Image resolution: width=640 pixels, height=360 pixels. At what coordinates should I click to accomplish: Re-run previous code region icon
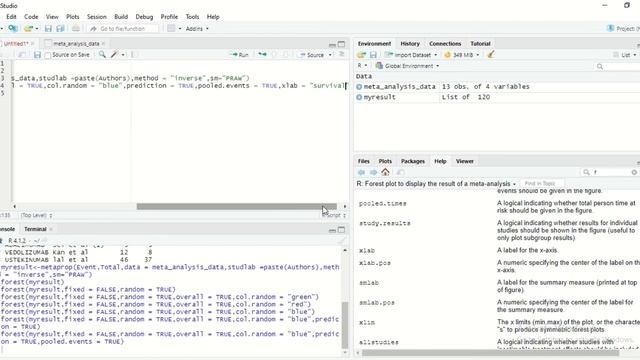262,54
